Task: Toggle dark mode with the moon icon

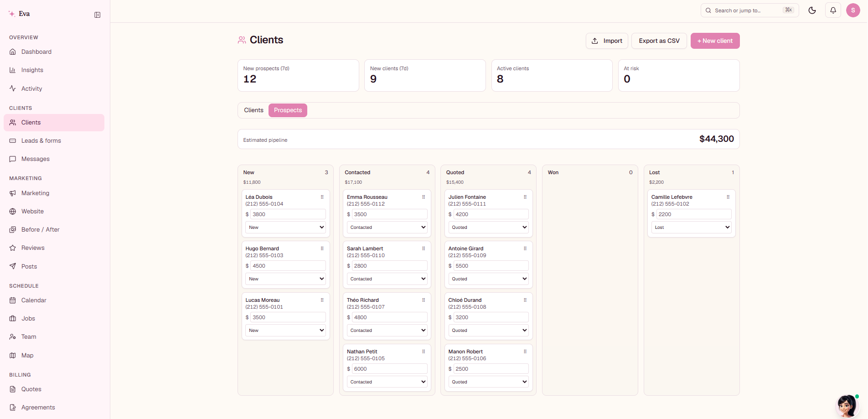Action: [x=812, y=10]
